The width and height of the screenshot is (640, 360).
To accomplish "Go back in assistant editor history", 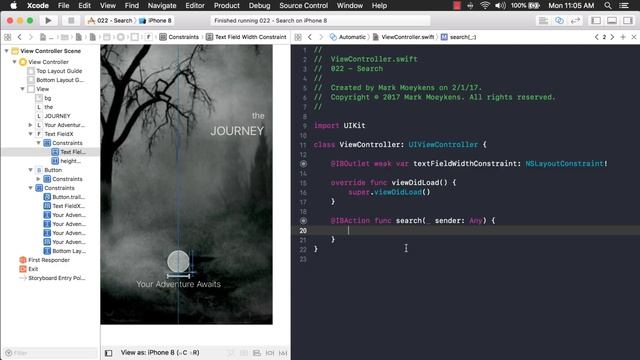I will click(x=310, y=37).
